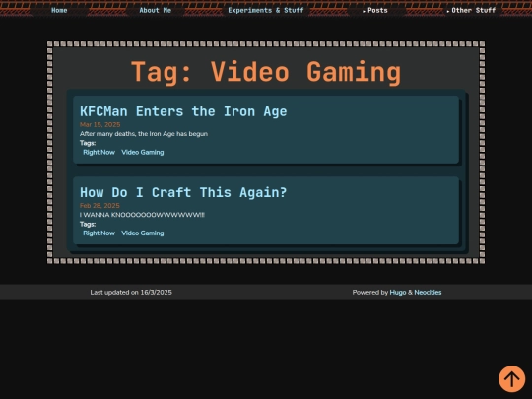Select Right Now tag under KFCMan post
The height and width of the screenshot is (399, 532).
(100, 152)
